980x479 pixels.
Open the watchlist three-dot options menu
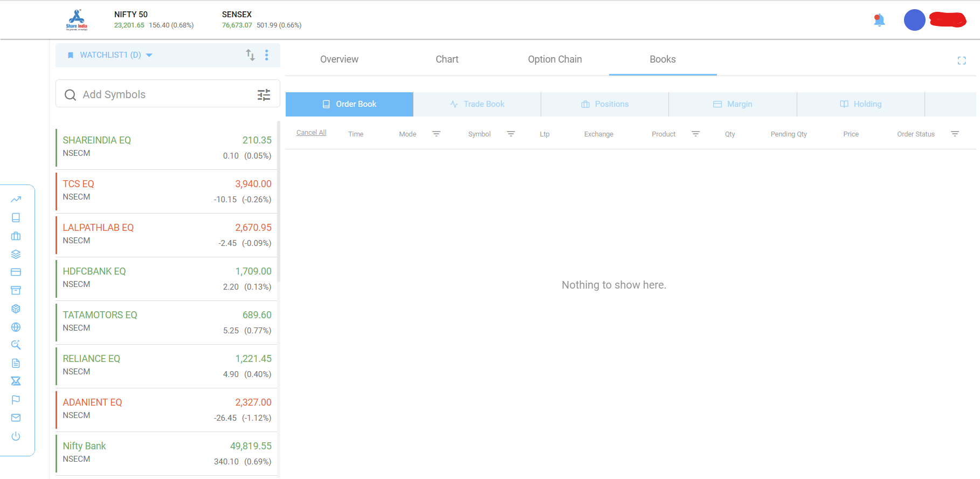point(267,55)
